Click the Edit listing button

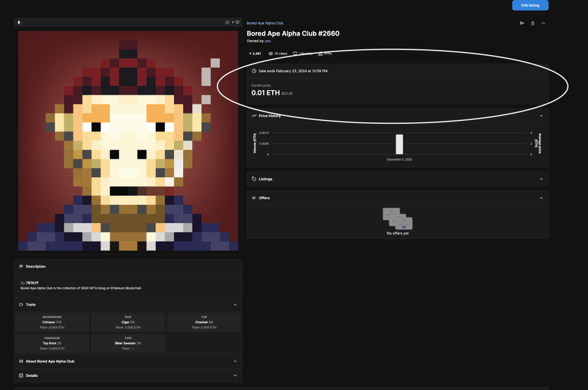[x=530, y=5]
